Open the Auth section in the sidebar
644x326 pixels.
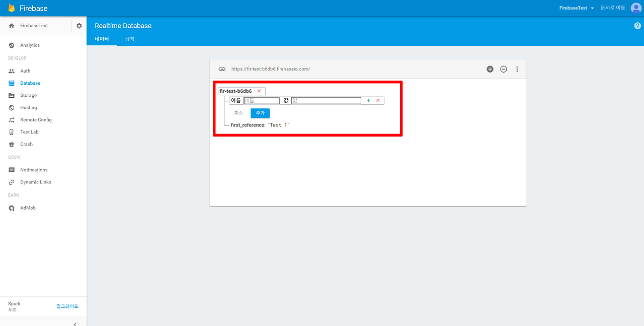pos(24,71)
